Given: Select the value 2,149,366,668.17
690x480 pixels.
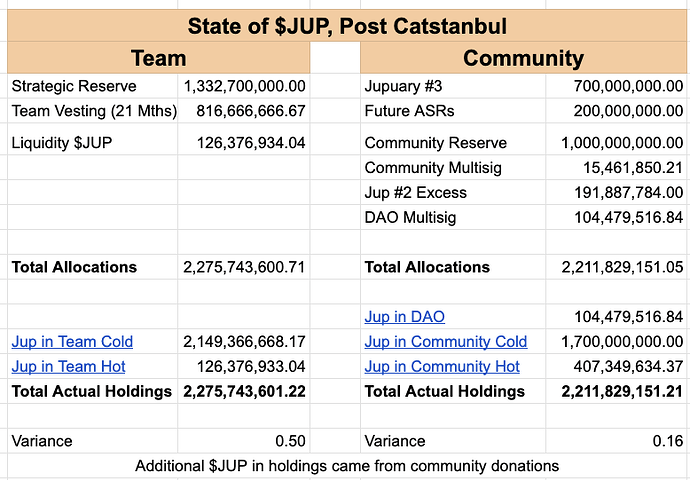Looking at the screenshot, I should 244,341.
